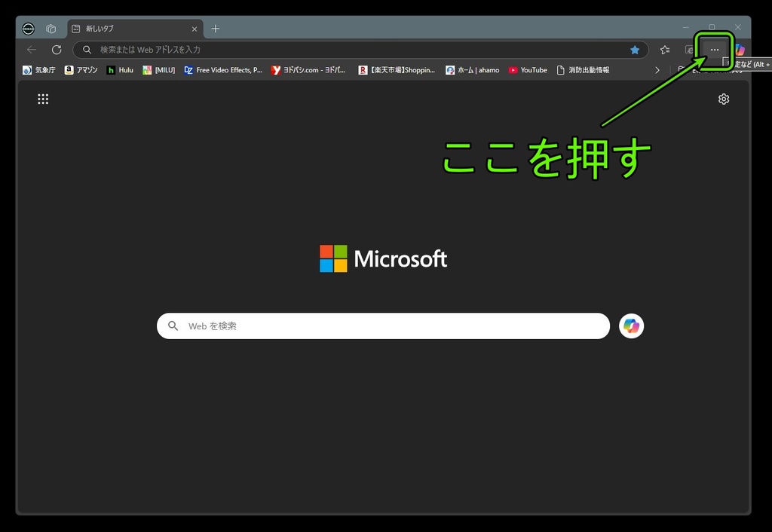Open Copilot button beside the search box
This screenshot has width=772, height=532.
pyautogui.click(x=632, y=326)
